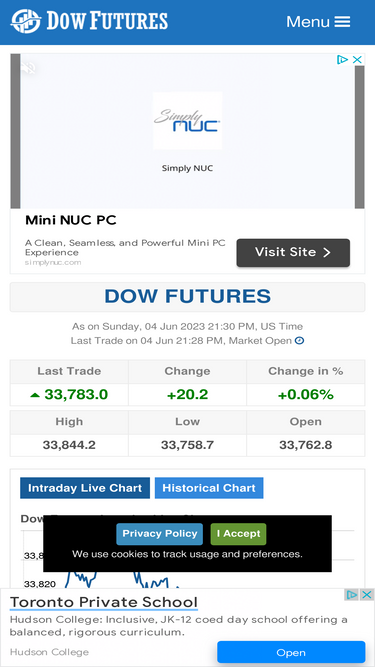The image size is (375, 667).
Task: Click the Visit Site button
Action: point(293,253)
